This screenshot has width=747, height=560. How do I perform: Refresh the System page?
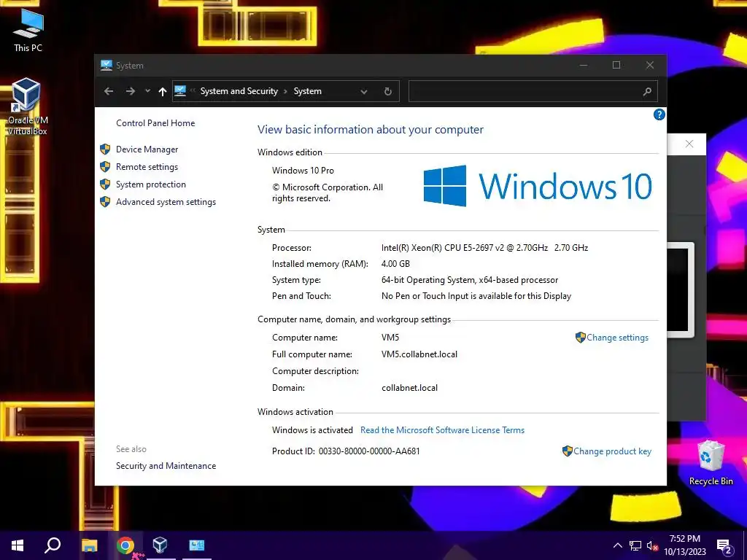coord(388,91)
